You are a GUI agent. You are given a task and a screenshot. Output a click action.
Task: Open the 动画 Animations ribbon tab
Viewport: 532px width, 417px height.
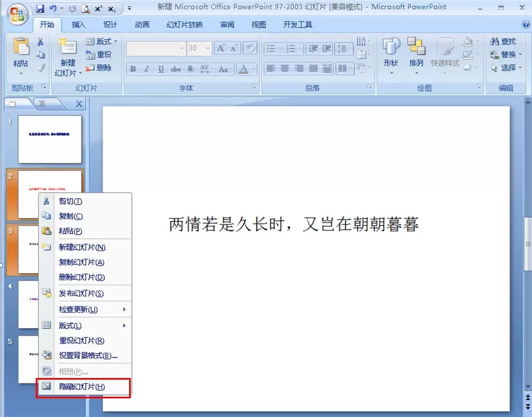coord(142,24)
